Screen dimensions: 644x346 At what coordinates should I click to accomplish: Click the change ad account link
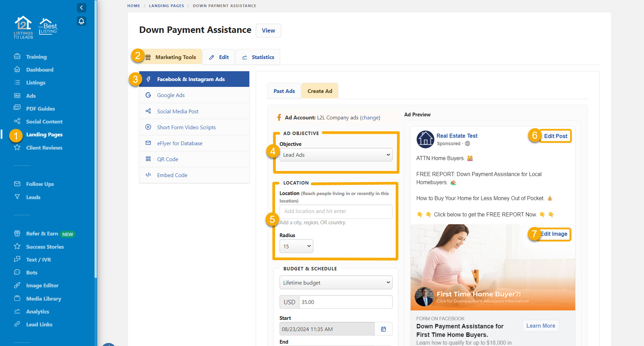tap(370, 118)
